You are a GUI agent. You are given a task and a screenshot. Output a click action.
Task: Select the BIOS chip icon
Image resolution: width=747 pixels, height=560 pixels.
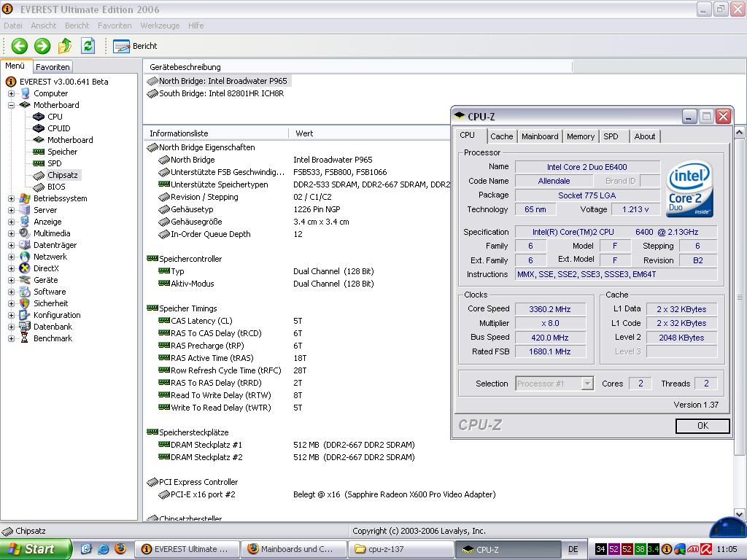[x=39, y=187]
